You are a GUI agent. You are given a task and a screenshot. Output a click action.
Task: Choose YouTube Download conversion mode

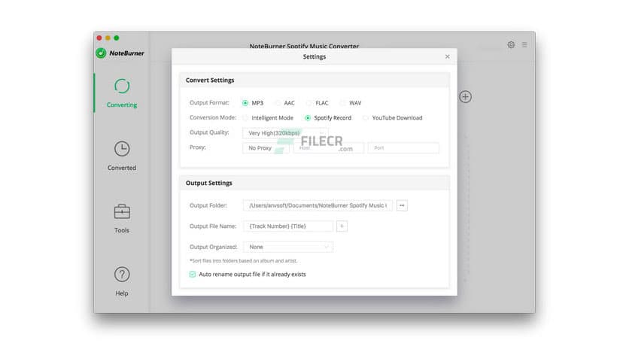(366, 118)
